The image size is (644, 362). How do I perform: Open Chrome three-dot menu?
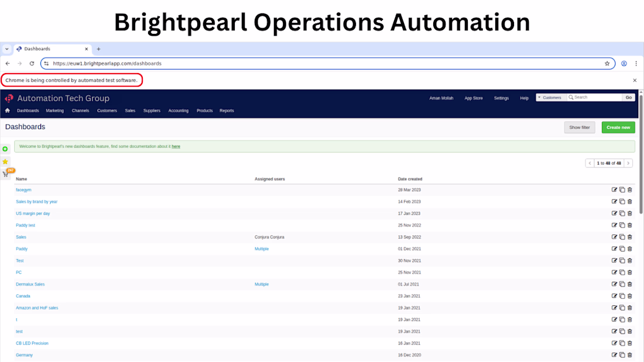click(636, 64)
